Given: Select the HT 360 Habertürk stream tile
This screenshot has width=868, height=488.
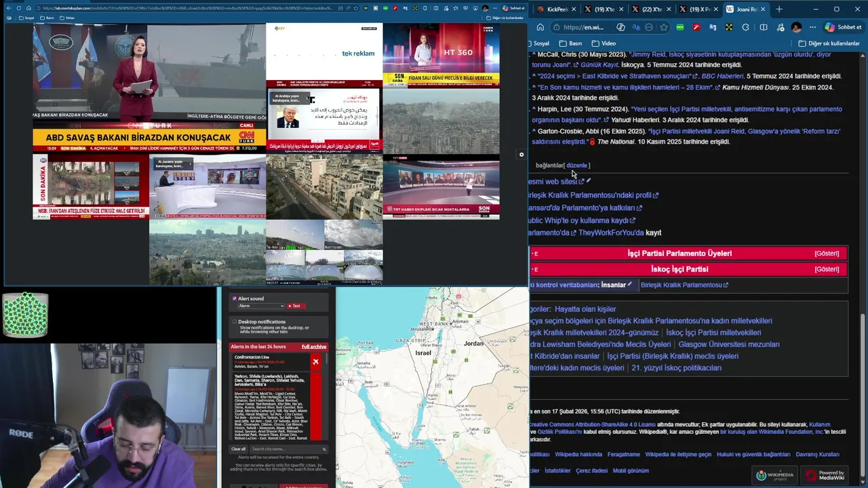Looking at the screenshot, I should click(x=441, y=55).
